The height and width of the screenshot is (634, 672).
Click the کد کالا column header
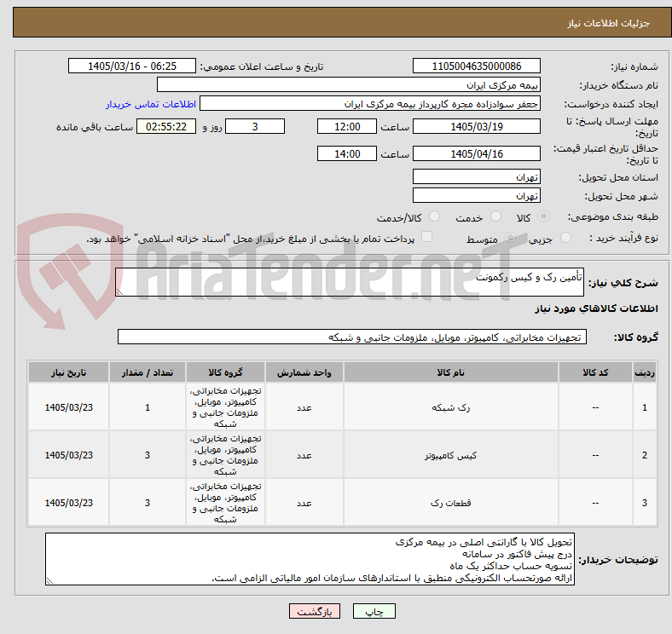click(x=595, y=372)
